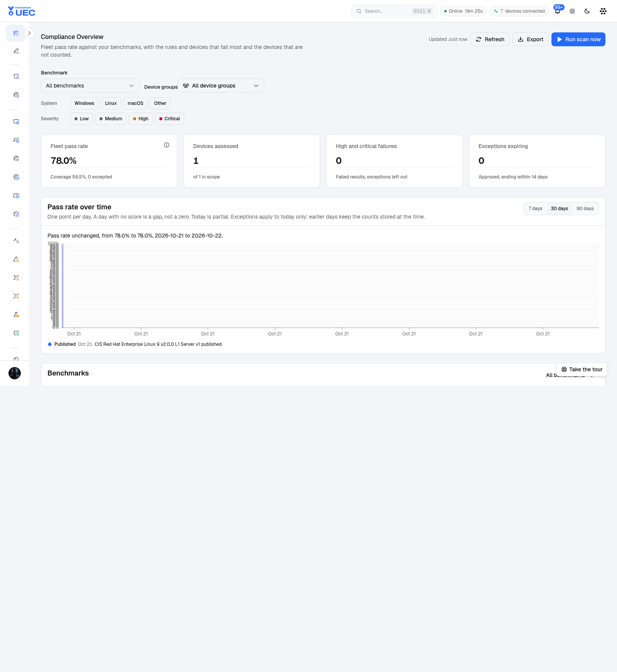Open the dashboard monitoring icon in sidebar
Image resolution: width=617 pixels, height=672 pixels.
pyautogui.click(x=16, y=33)
